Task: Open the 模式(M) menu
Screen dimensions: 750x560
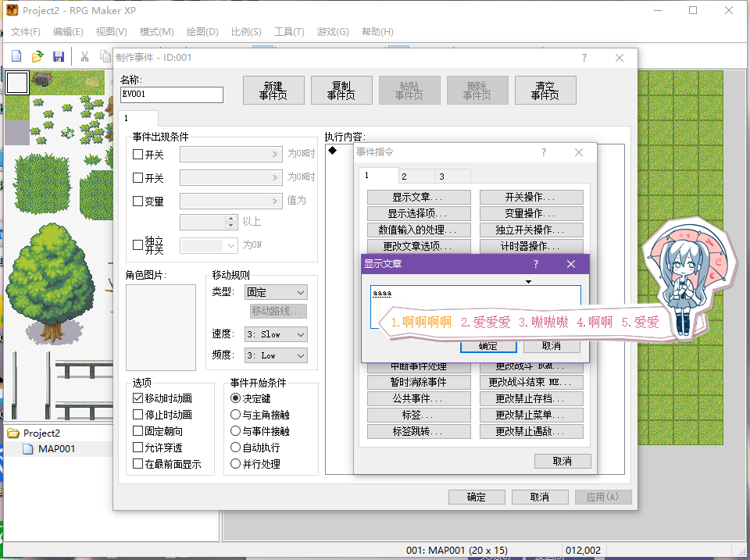Action: pyautogui.click(x=156, y=31)
